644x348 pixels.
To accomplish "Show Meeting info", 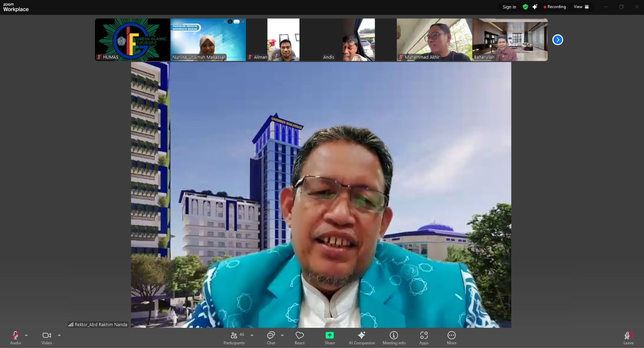I will [x=394, y=338].
